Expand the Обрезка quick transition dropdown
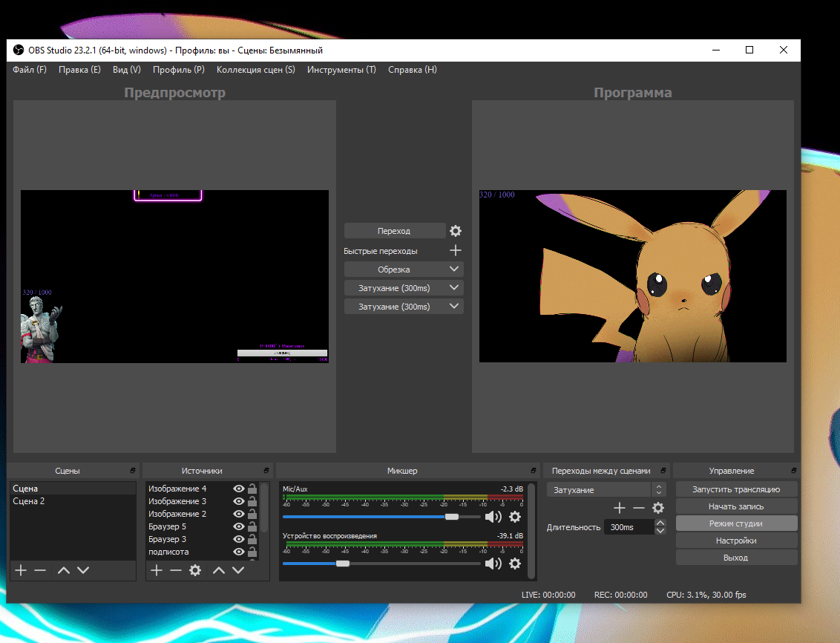Image resolution: width=840 pixels, height=643 pixels. point(453,269)
